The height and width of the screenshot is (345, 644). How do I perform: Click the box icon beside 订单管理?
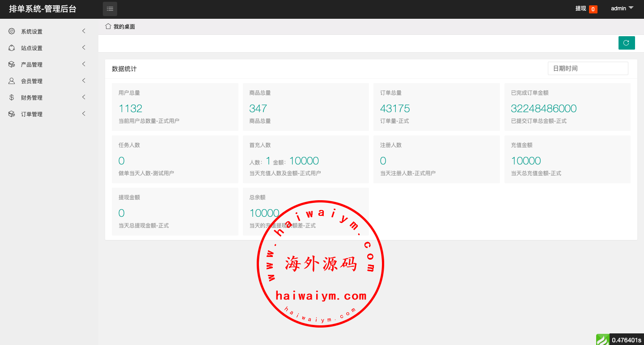(12, 114)
